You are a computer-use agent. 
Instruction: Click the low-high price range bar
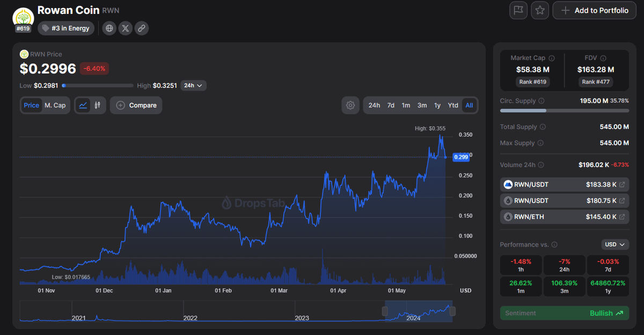pos(98,85)
